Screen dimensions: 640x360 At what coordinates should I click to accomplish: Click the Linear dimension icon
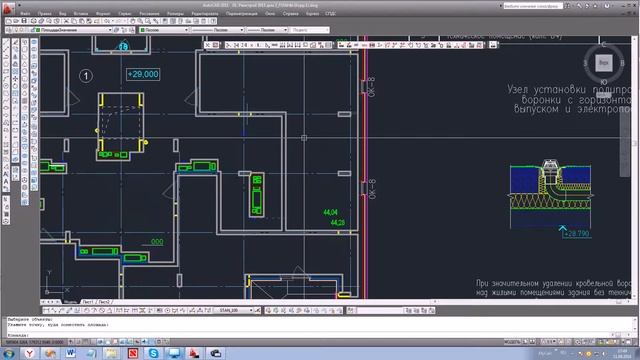coord(46,311)
